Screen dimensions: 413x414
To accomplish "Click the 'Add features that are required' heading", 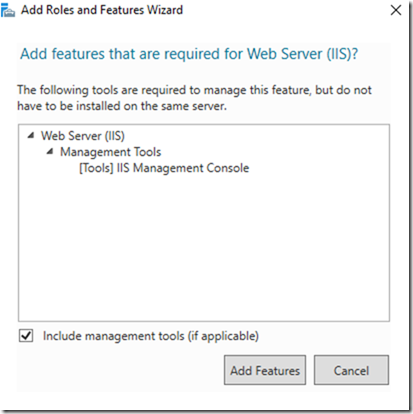I will [x=112, y=54].
